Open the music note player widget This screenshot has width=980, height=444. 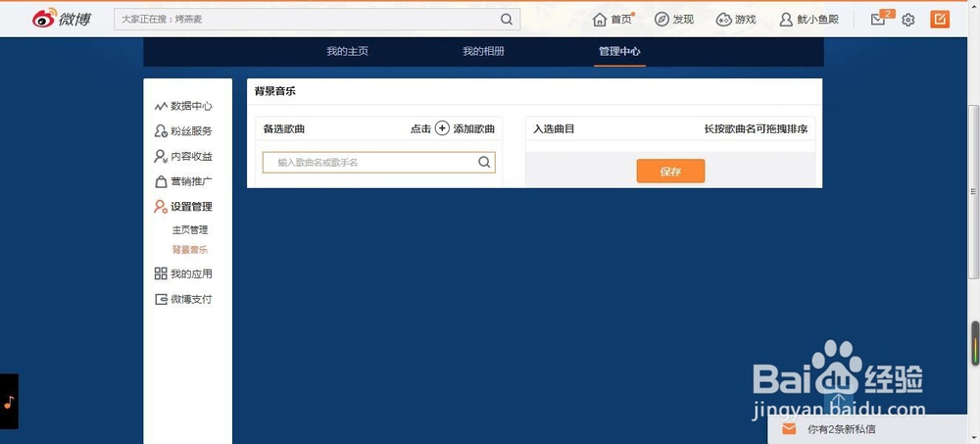tap(9, 402)
